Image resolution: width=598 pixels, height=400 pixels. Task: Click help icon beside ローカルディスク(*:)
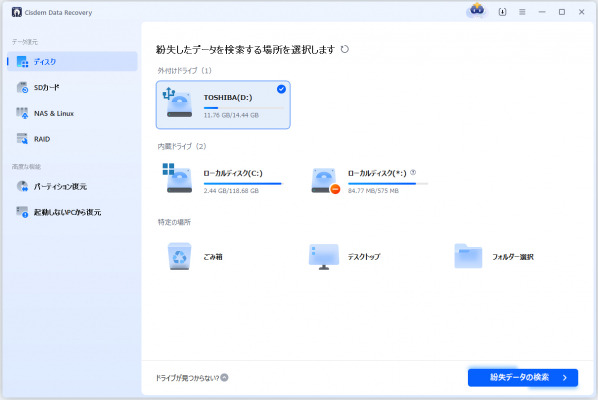tap(413, 173)
